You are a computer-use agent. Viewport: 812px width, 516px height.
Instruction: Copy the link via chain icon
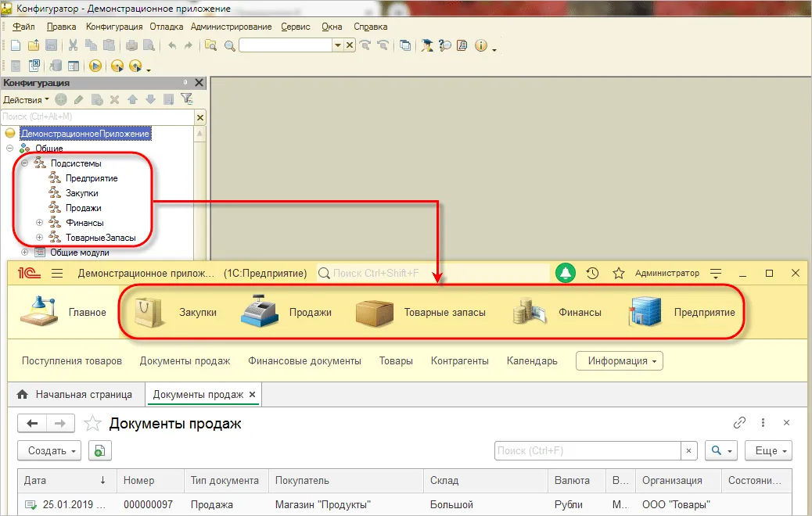pos(739,423)
